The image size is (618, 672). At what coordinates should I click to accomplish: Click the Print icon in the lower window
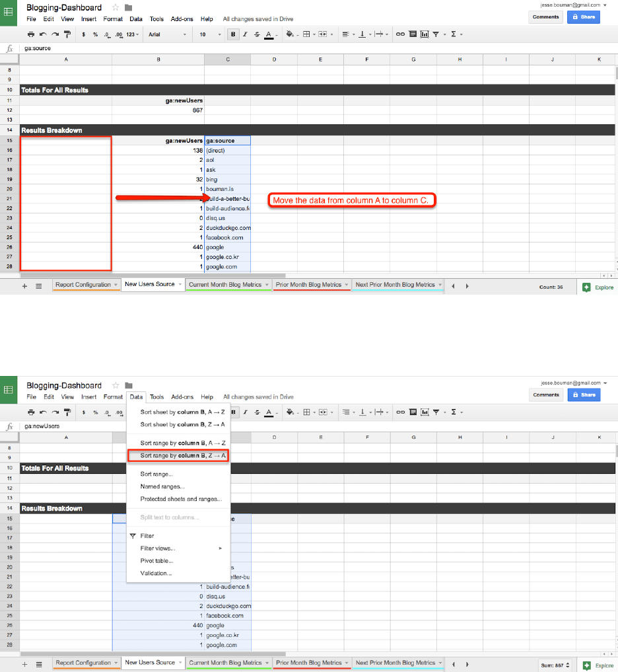tap(31, 412)
